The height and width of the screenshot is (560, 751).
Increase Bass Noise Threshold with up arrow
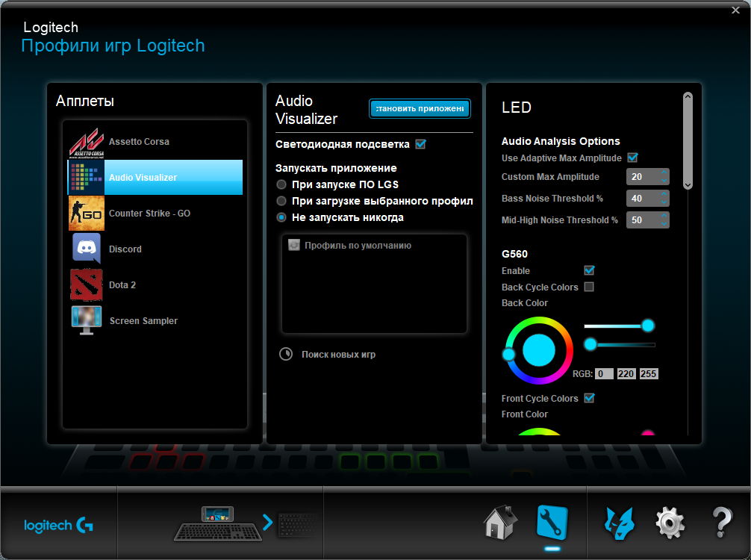pyautogui.click(x=664, y=194)
